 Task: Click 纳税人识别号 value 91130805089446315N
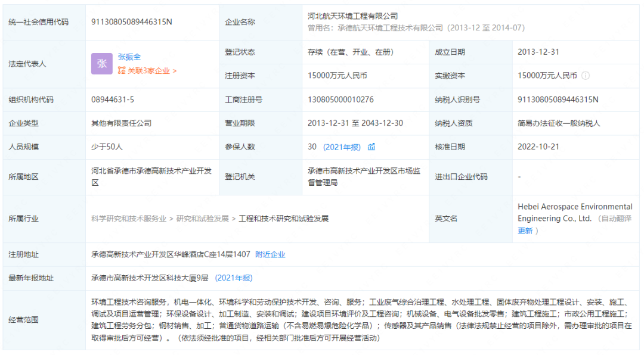[x=558, y=99]
